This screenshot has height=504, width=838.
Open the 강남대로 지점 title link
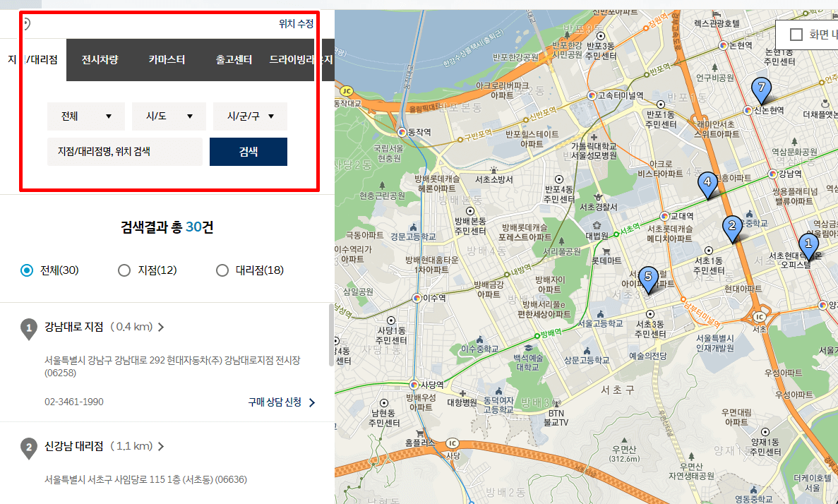pyautogui.click(x=73, y=327)
